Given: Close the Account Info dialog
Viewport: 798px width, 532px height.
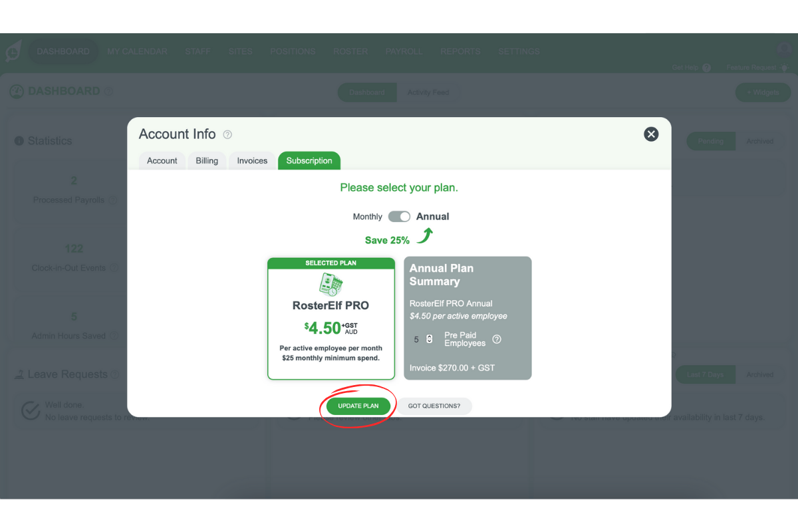Looking at the screenshot, I should pos(651,134).
